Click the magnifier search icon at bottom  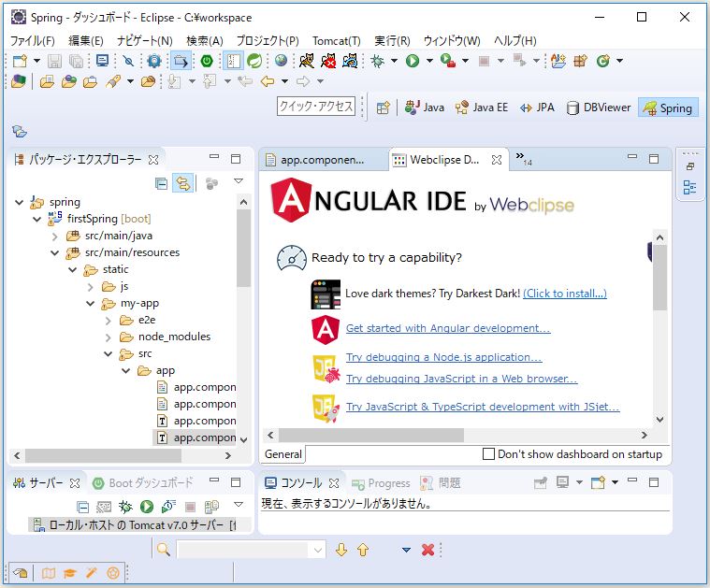164,550
